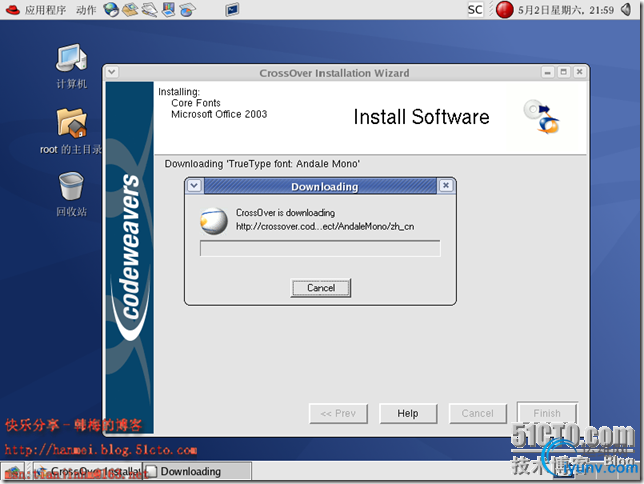Screen dimensions: 644x484
Task: Open the terminal launcher panel icon
Action: tap(232, 10)
